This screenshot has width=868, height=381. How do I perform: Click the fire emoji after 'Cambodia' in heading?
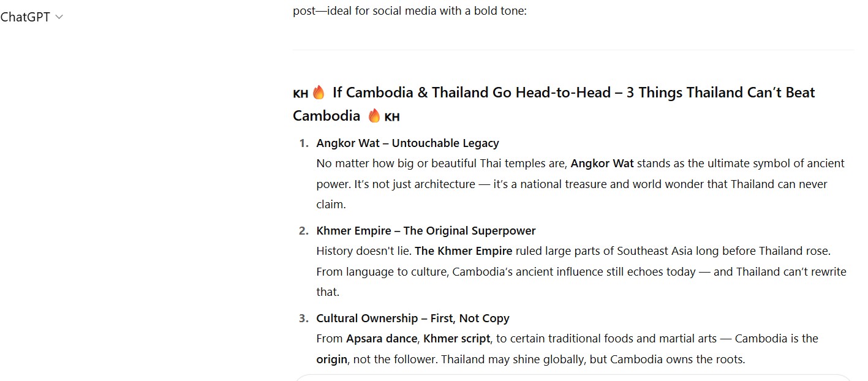point(374,116)
